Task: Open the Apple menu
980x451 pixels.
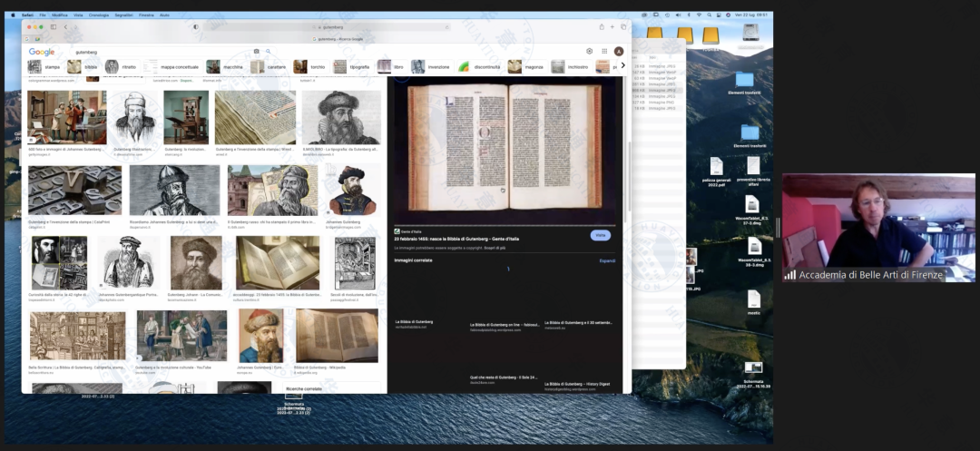Action: click(x=12, y=15)
